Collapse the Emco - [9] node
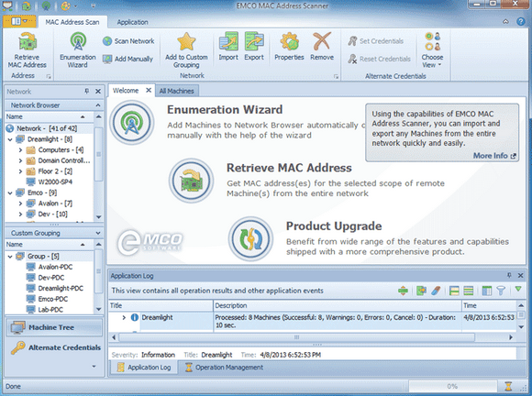Screen dimensions: 532x396 coord(10,192)
